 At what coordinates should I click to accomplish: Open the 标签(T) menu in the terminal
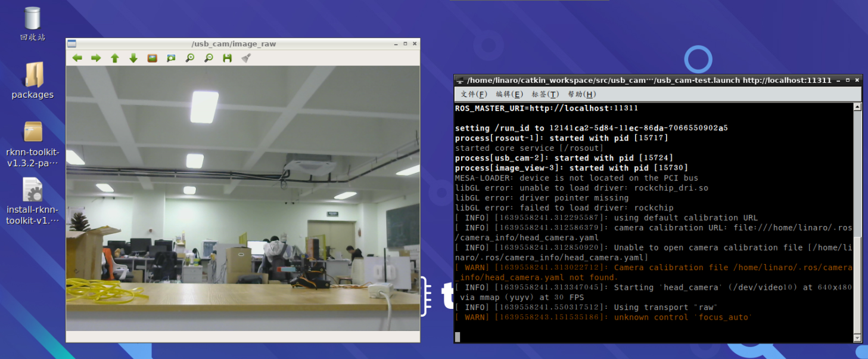click(545, 94)
